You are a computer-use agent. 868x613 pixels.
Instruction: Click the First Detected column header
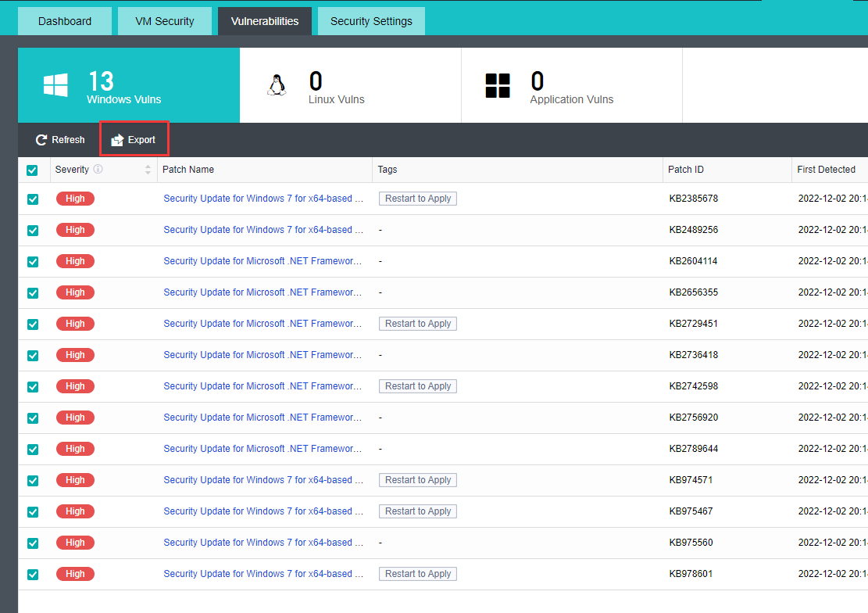click(x=826, y=170)
